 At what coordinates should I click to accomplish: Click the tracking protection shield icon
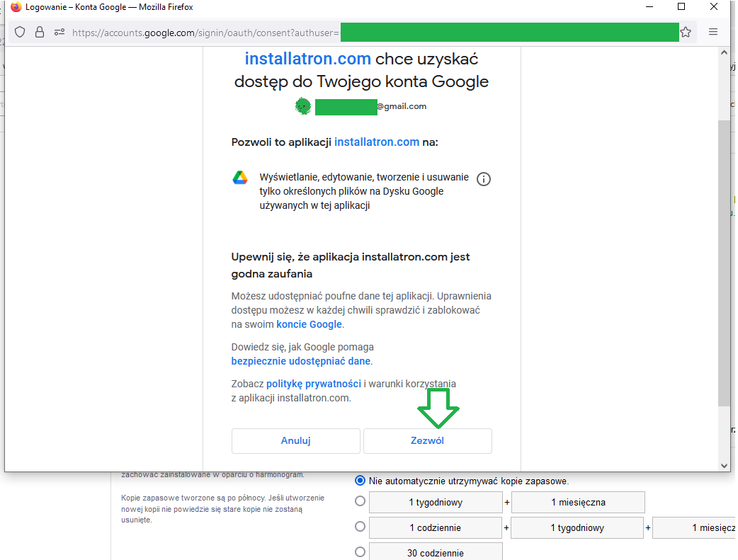tap(20, 32)
